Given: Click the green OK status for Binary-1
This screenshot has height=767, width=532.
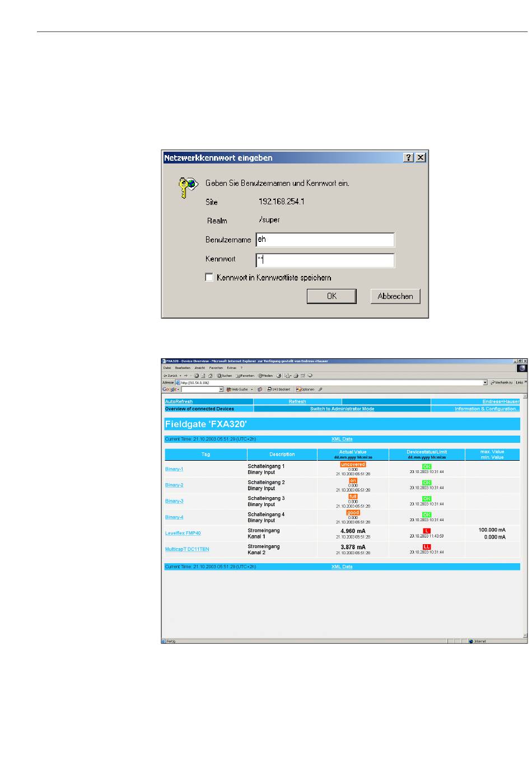Looking at the screenshot, I should (427, 466).
